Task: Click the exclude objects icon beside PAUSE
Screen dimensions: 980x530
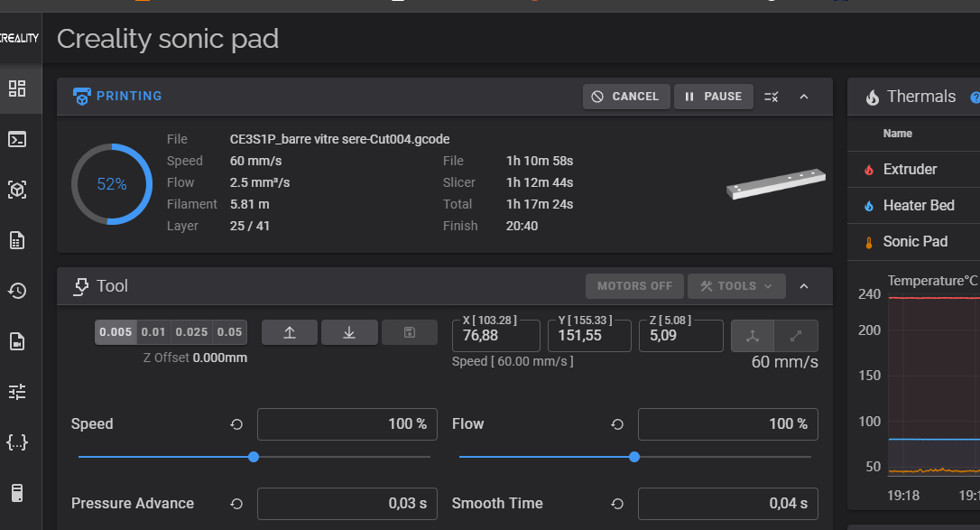Action: tap(772, 97)
